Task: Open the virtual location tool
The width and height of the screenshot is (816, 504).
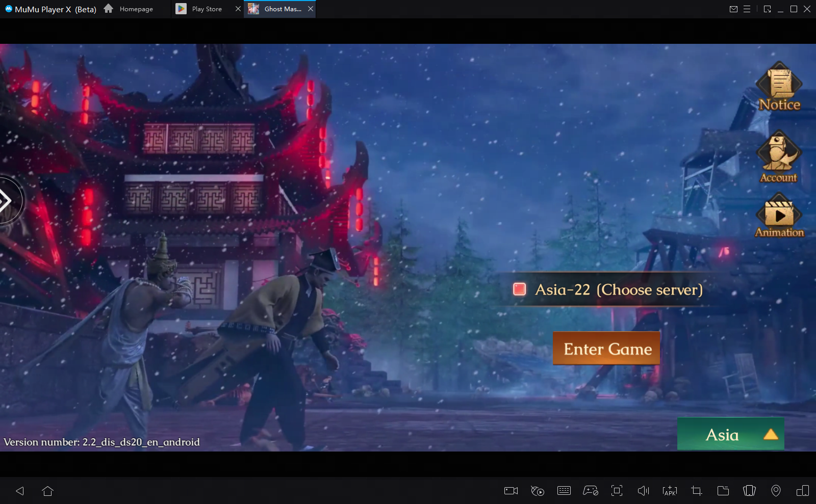Action: [776, 491]
